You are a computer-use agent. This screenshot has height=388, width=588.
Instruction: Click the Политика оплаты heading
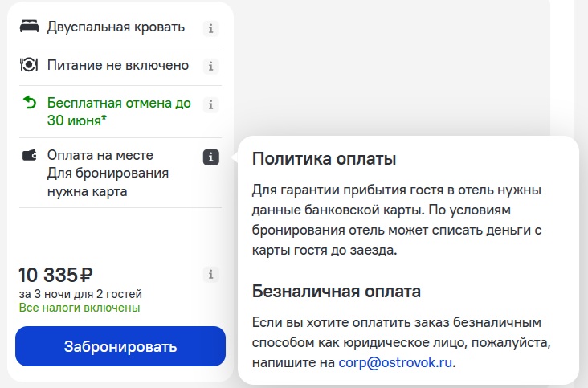pyautogui.click(x=324, y=159)
